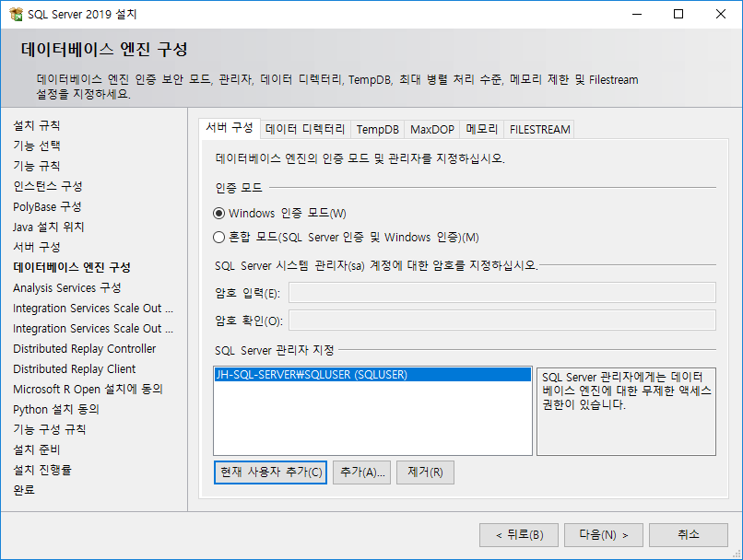Select Windows authentication mode radio button

tap(218, 214)
